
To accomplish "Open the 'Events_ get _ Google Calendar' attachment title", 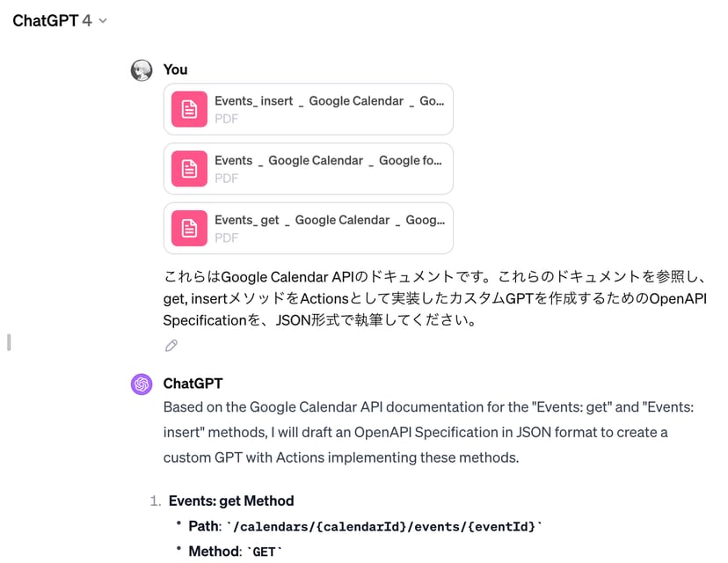I will point(329,221).
